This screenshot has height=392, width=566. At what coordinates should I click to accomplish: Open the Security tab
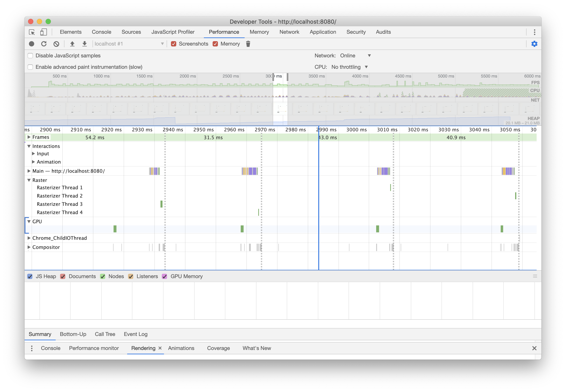(x=356, y=32)
